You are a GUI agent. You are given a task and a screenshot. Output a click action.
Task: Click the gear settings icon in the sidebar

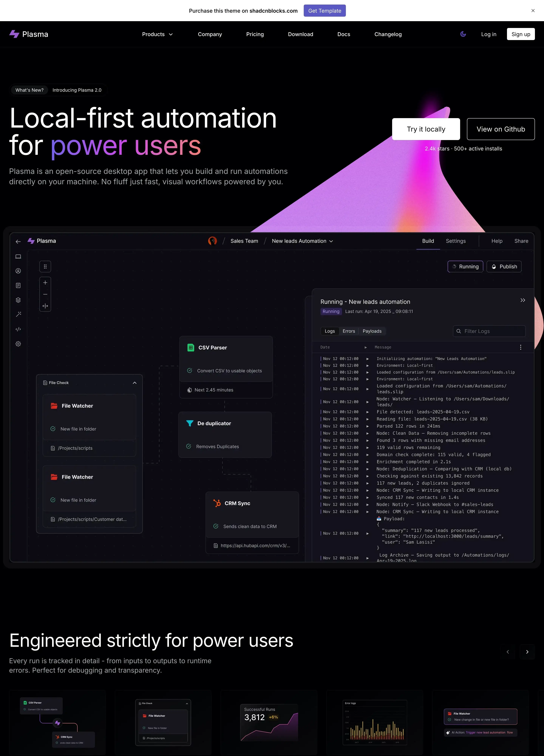(18, 344)
